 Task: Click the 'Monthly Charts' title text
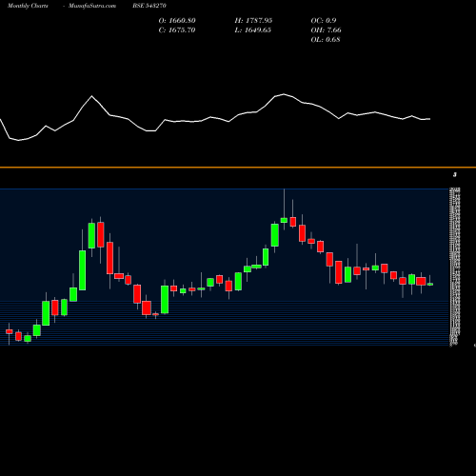28,6
